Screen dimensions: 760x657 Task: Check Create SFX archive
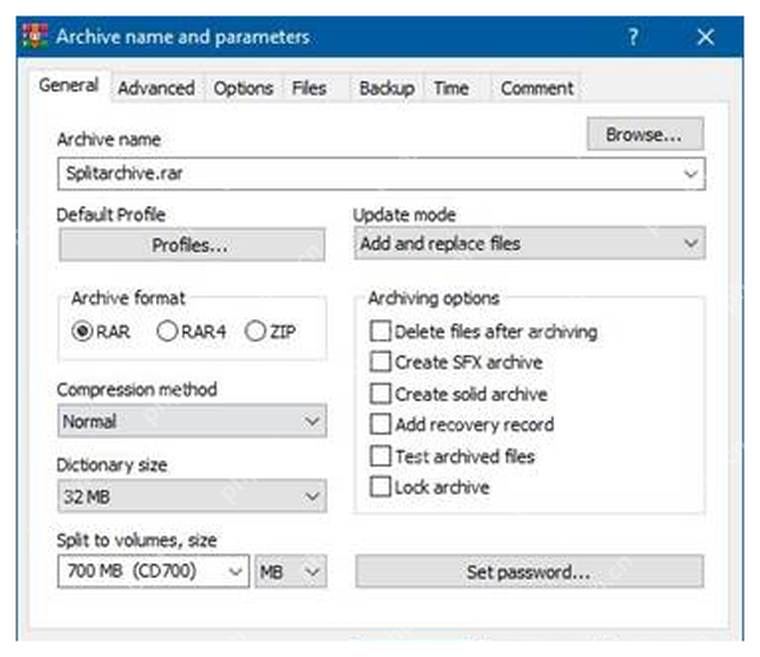pos(456,362)
